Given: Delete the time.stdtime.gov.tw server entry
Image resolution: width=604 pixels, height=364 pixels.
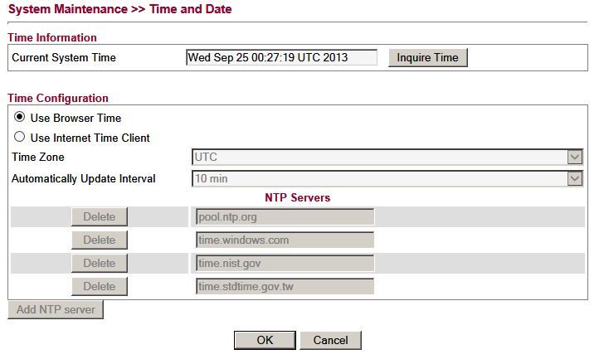Looking at the screenshot, I should (x=100, y=287).
